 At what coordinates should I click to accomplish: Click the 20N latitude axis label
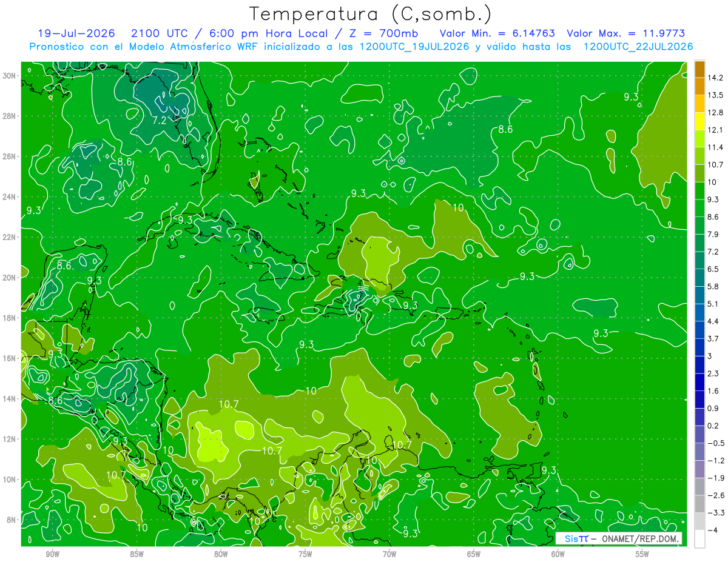coord(10,278)
